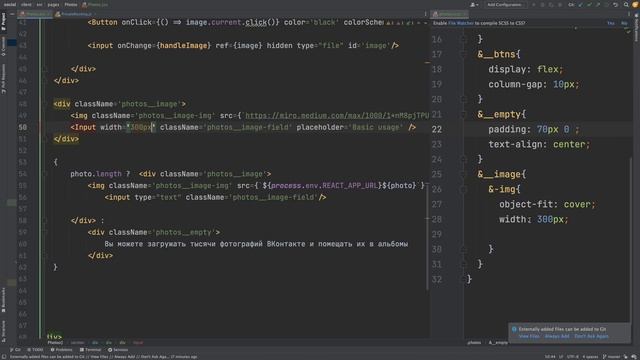Select the SCSS file tab in right pane

[449, 14]
